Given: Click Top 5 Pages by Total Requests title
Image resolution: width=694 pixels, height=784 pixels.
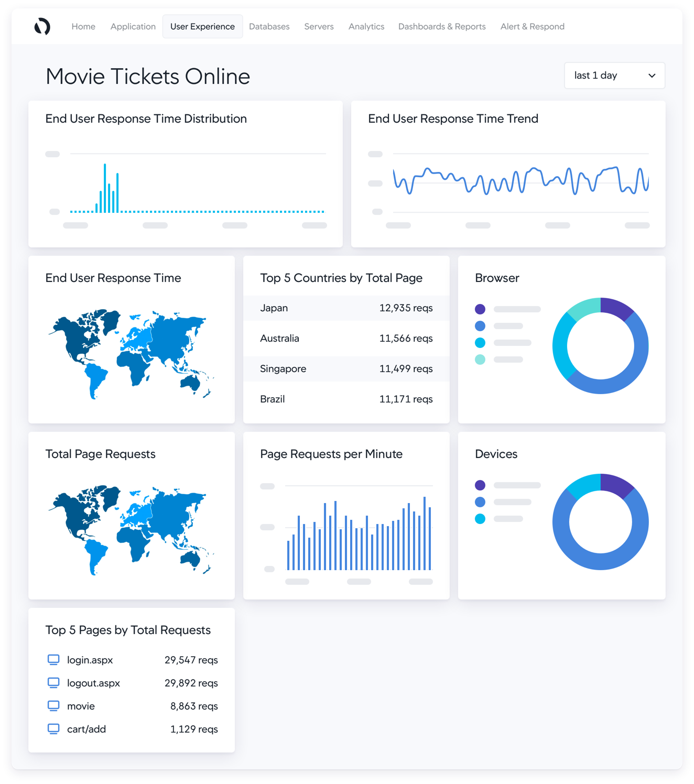Looking at the screenshot, I should pos(128,630).
